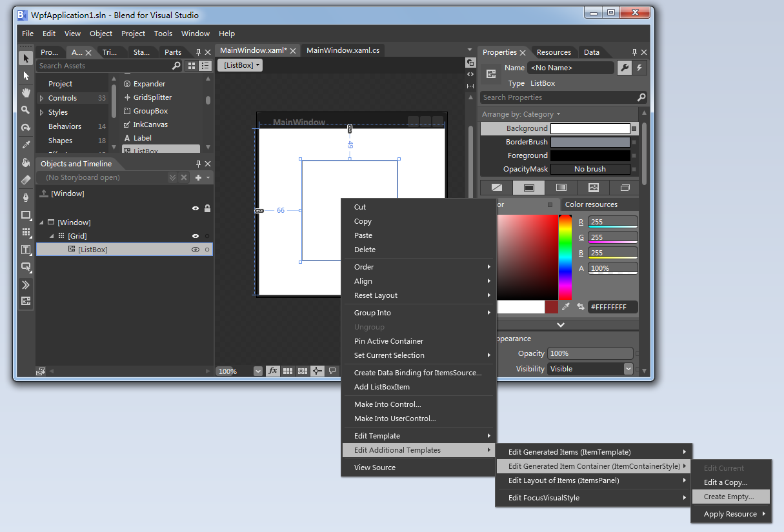Image resolution: width=784 pixels, height=532 pixels.
Task: Expand the Styles asset category
Action: tap(42, 112)
